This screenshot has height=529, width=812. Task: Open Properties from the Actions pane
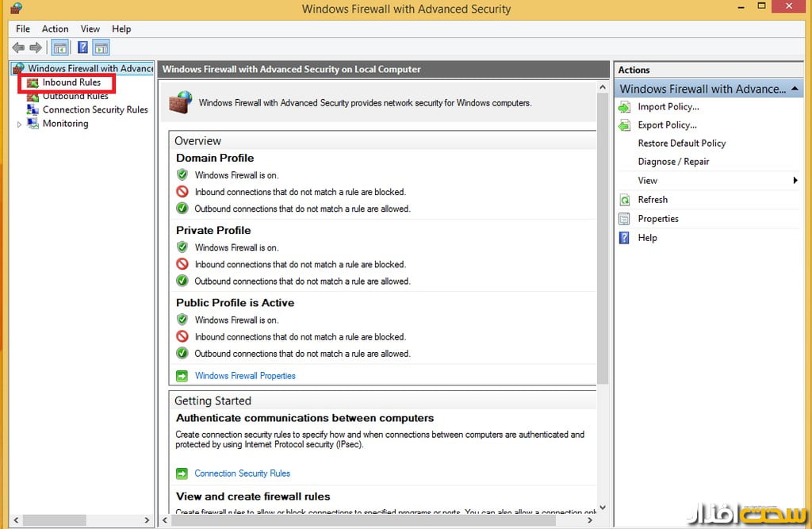[x=658, y=219]
